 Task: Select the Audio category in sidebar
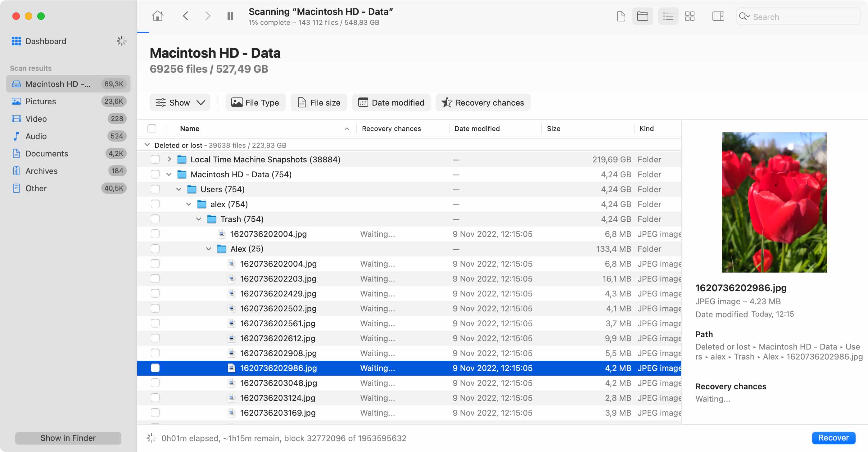click(x=36, y=136)
